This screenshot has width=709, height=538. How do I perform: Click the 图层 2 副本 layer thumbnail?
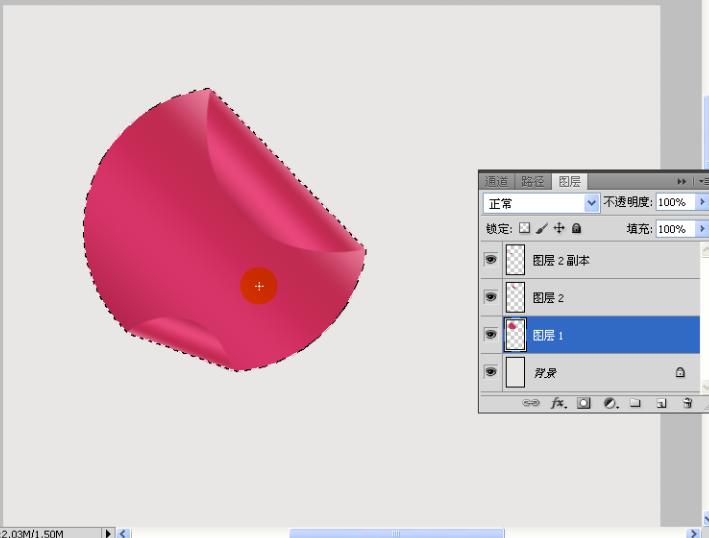click(515, 260)
